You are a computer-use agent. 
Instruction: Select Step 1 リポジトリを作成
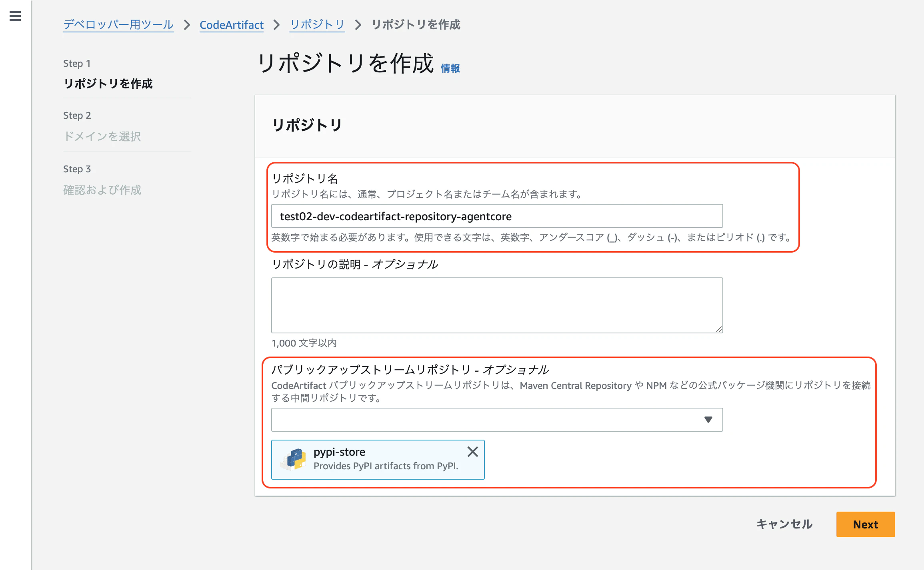coord(108,83)
